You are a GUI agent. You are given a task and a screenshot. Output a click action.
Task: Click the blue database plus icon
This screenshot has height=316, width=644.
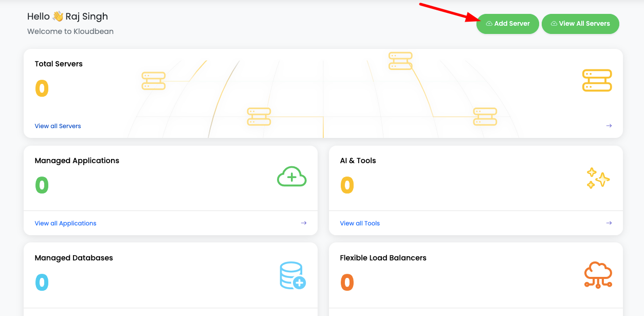pos(292,275)
